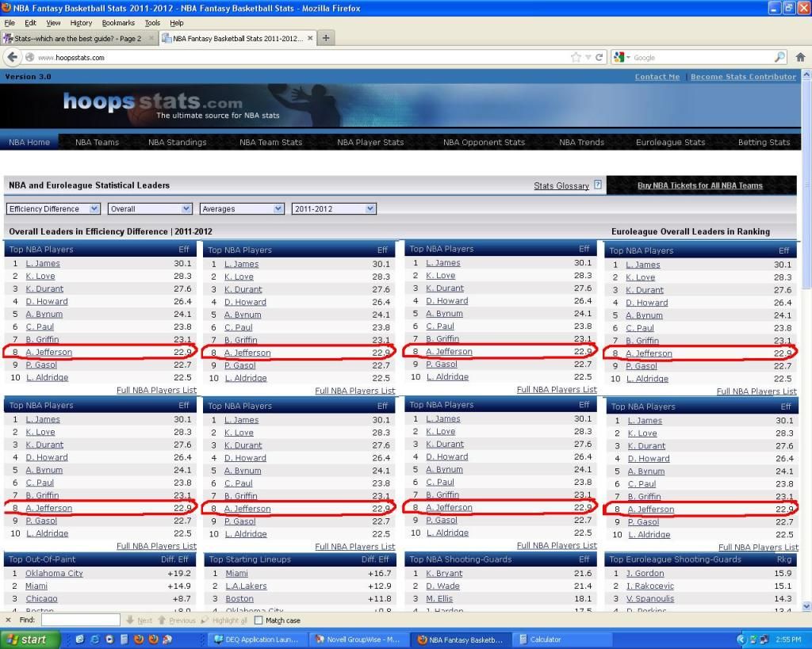The image size is (812, 649).
Task: Close the NBA Fantasy Basketball Stats tab
Action: tap(310, 38)
